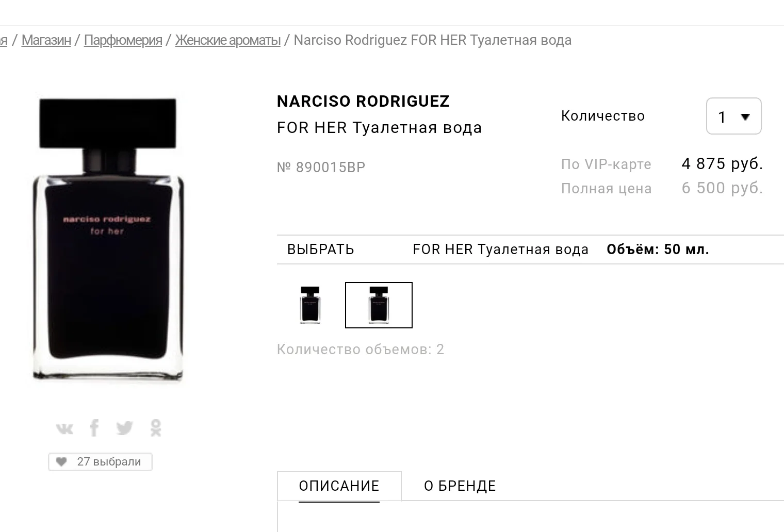Navigate to Женские ароматы breadcrumb
This screenshot has height=532, width=784.
click(x=228, y=40)
